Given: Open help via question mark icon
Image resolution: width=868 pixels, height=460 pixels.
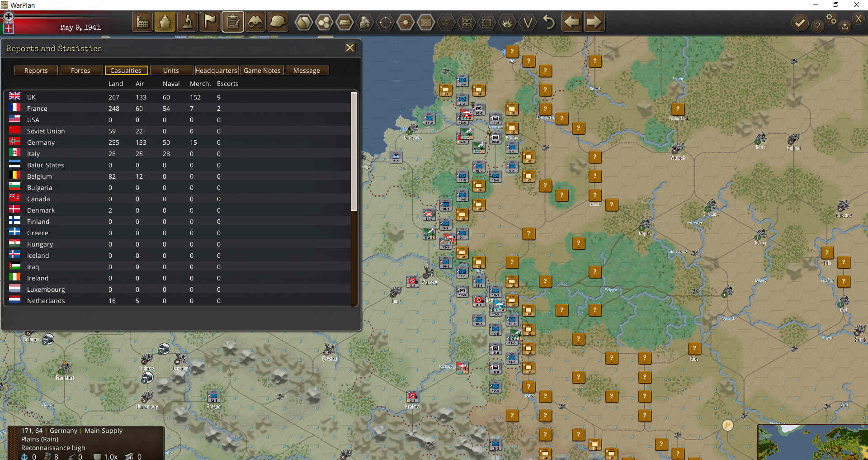Looking at the screenshot, I should [817, 26].
